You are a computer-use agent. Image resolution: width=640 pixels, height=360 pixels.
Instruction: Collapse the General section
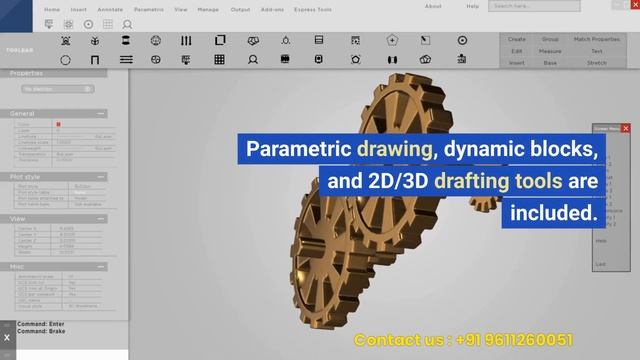point(101,113)
